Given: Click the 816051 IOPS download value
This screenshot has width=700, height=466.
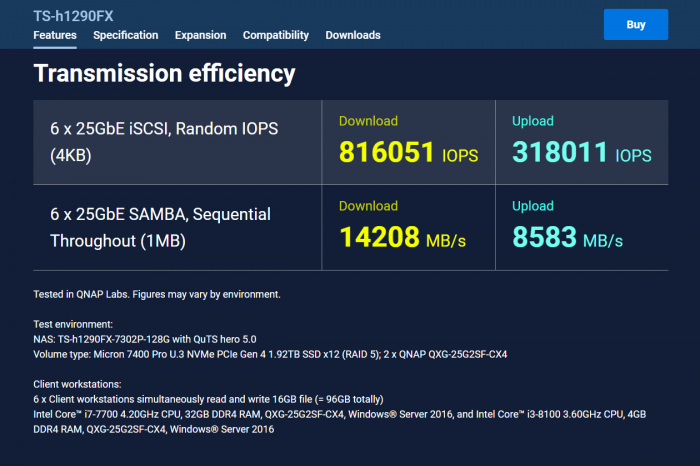Looking at the screenshot, I should [x=408, y=152].
